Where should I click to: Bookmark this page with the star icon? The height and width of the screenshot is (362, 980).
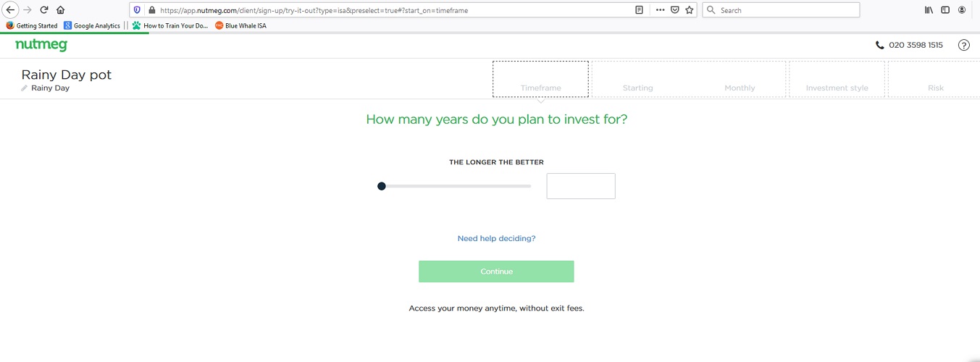tap(689, 10)
